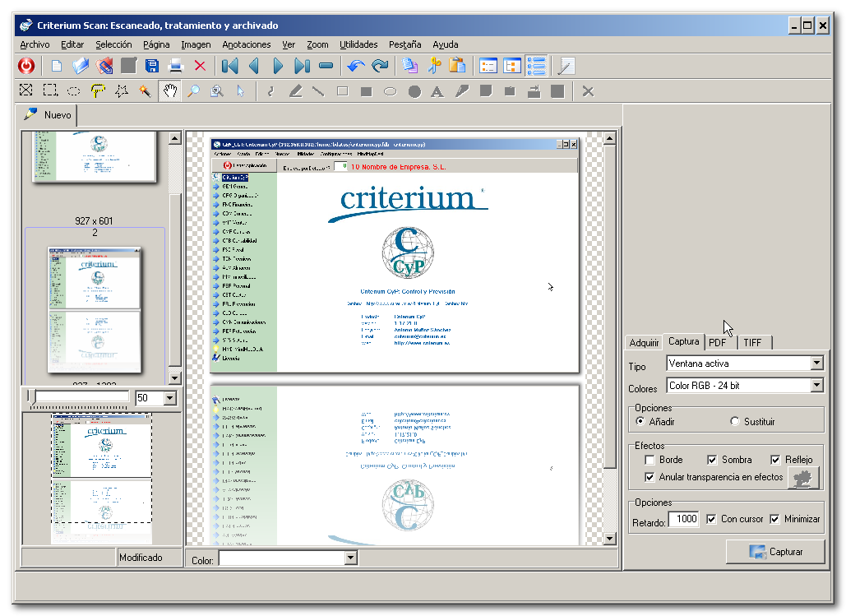Open the Selección menu
Image resolution: width=846 pixels, height=616 pixels.
coord(113,44)
